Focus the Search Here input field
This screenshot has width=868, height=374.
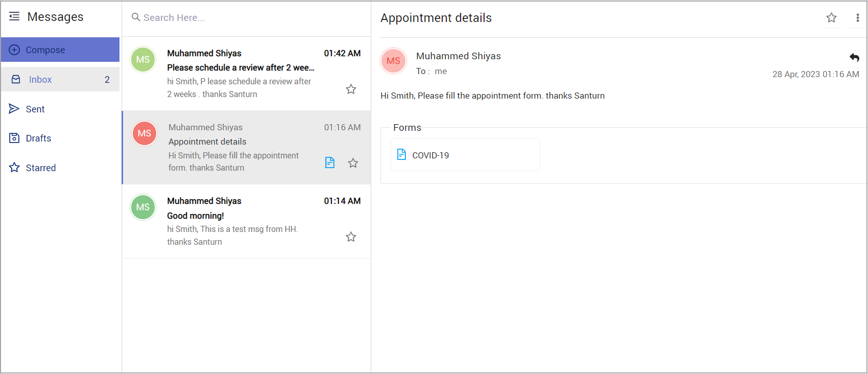click(245, 18)
